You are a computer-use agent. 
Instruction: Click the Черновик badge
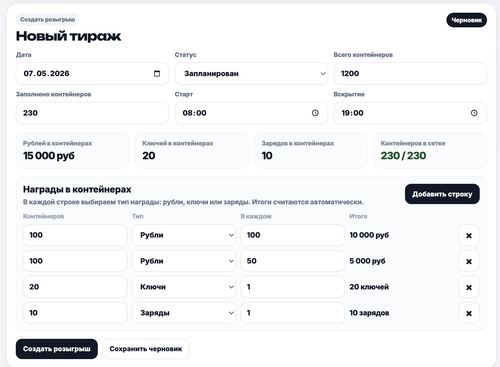click(467, 20)
